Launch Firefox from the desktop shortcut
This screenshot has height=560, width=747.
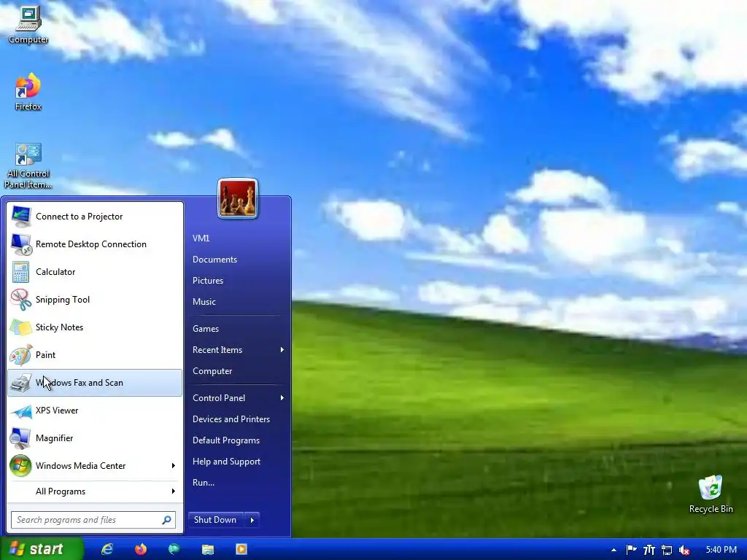click(28, 92)
